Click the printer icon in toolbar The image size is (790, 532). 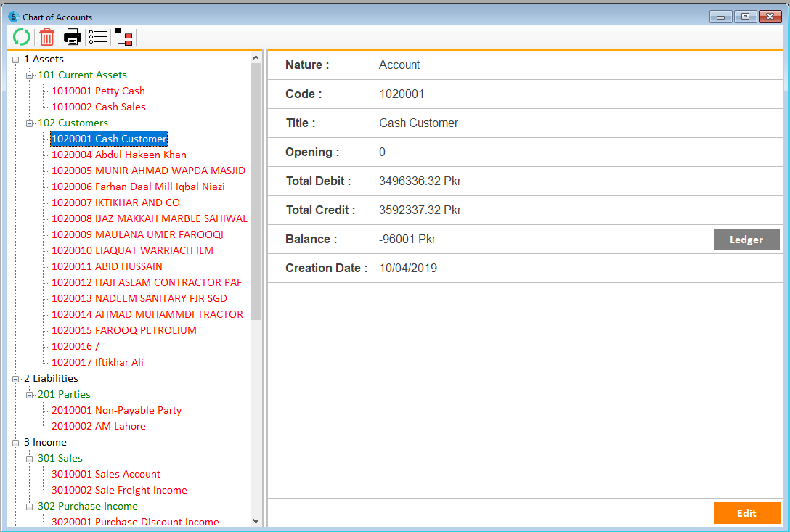tap(72, 37)
